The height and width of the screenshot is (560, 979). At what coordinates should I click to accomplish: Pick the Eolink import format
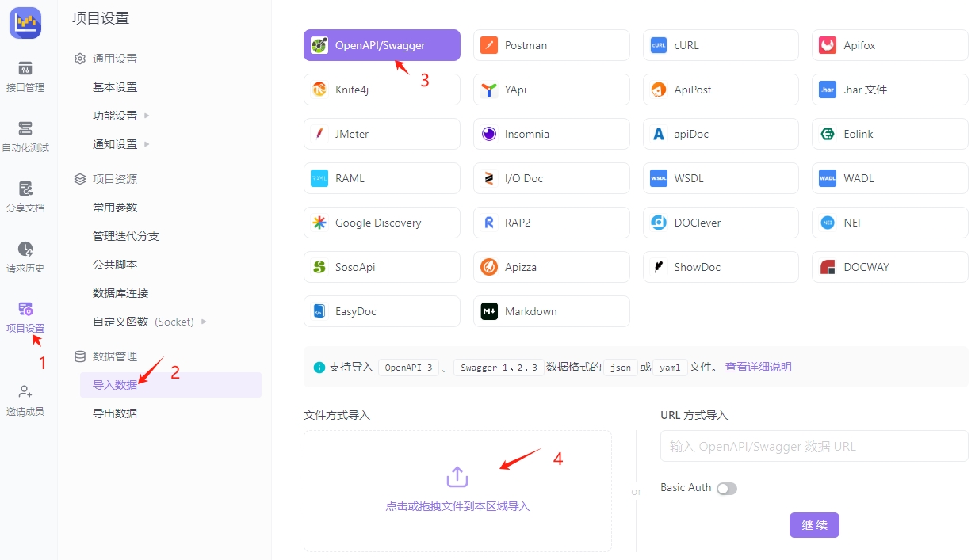pos(890,134)
